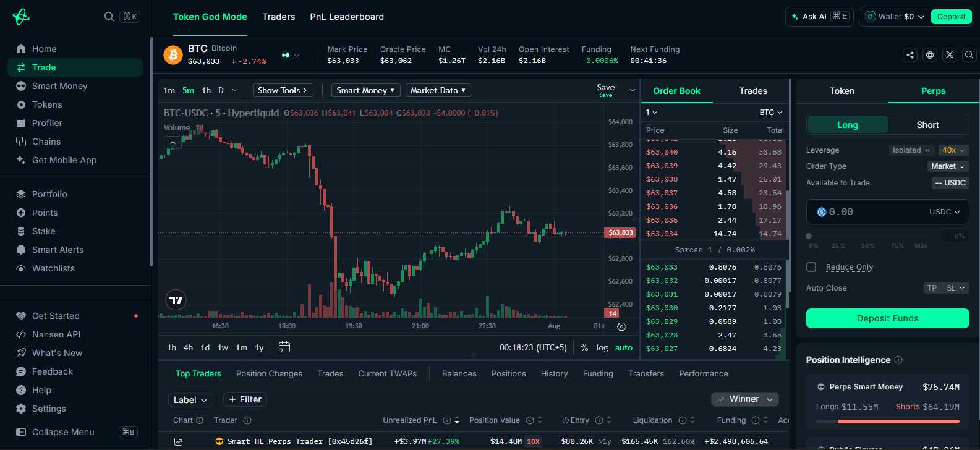Click the TradingView logo on the chart
980x450 pixels.
(176, 300)
